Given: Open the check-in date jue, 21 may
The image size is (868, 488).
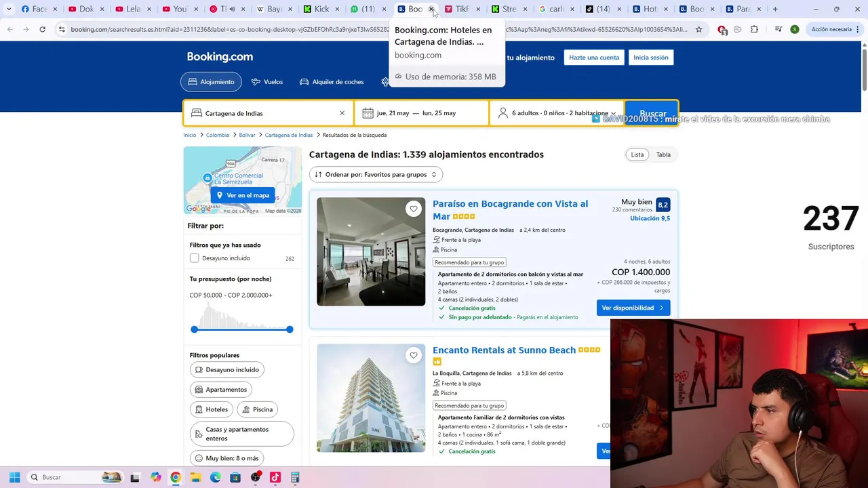Looking at the screenshot, I should point(393,113).
